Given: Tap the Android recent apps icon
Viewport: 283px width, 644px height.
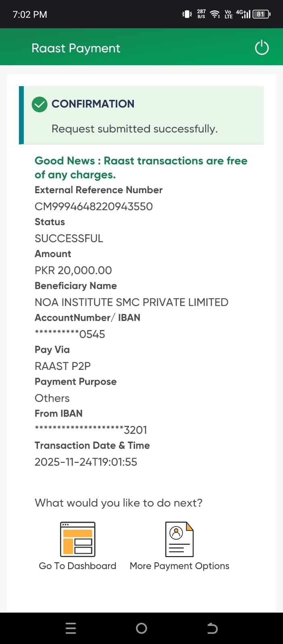Looking at the screenshot, I should tap(71, 628).
